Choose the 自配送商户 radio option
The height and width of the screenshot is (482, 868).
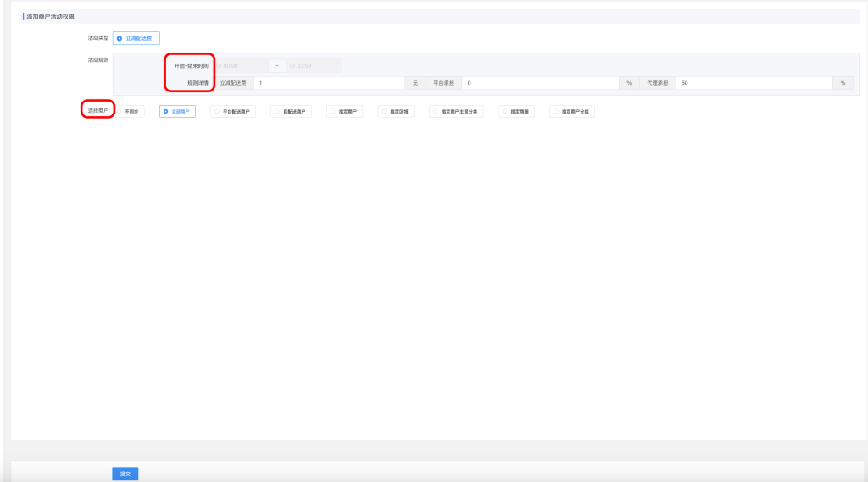coord(291,111)
